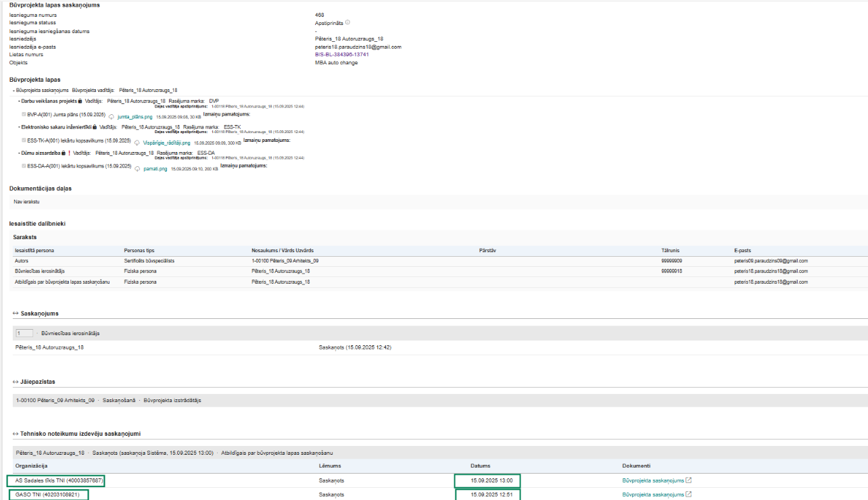Viewport: 868px width, 500px height.
Task: Click the lock icon after Elektronisko sakaru inženiertīkli
Action: [95, 126]
